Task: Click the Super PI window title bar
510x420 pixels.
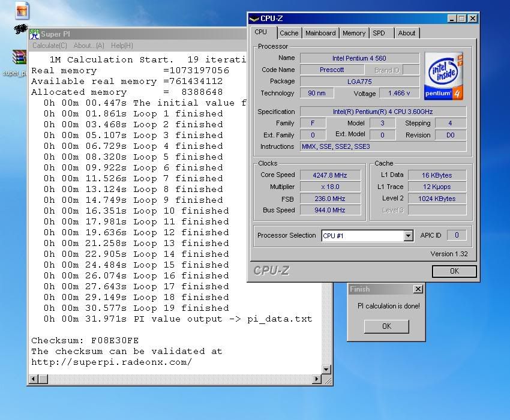Action: tap(138, 34)
